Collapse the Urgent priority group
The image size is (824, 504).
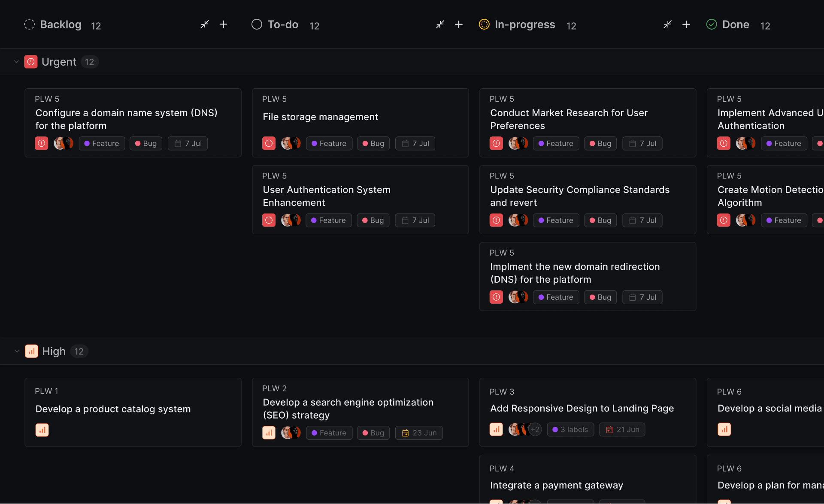(x=16, y=62)
